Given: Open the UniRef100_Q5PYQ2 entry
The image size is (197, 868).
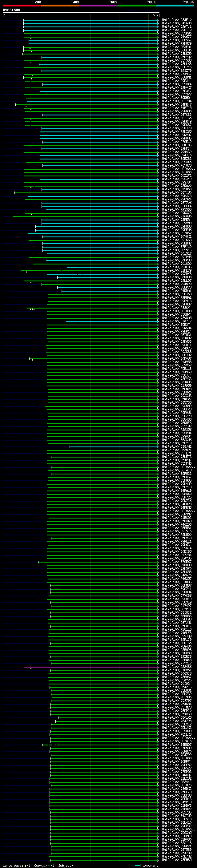Looking at the screenshot, I should point(177,57).
